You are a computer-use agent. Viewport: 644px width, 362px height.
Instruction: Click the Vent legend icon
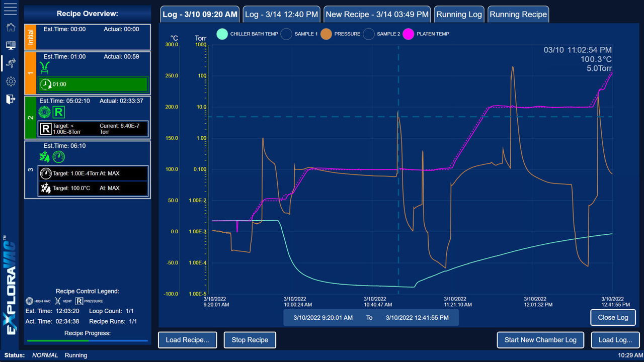click(x=58, y=301)
